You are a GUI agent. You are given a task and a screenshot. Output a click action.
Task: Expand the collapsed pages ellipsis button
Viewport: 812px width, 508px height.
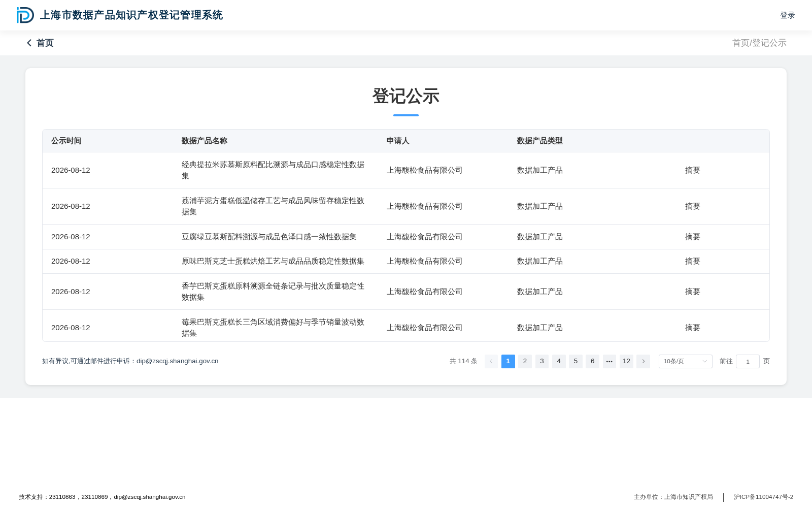[610, 361]
